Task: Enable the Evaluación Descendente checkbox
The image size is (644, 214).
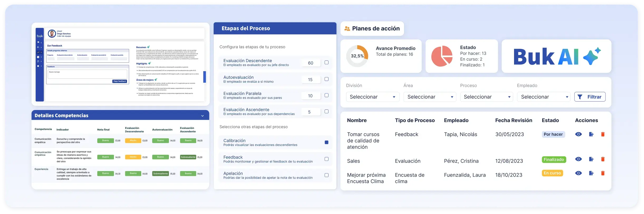Action: [326, 62]
